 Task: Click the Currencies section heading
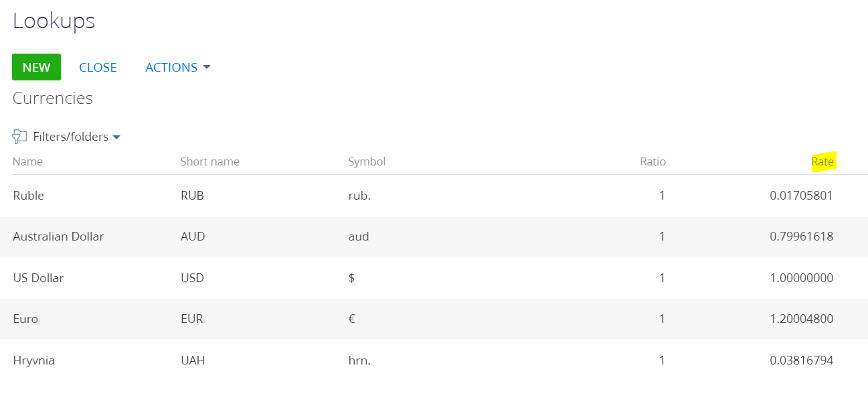pyautogui.click(x=52, y=98)
